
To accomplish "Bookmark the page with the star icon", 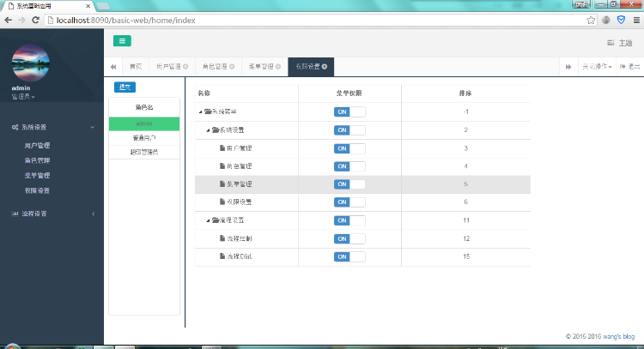I will click(591, 20).
